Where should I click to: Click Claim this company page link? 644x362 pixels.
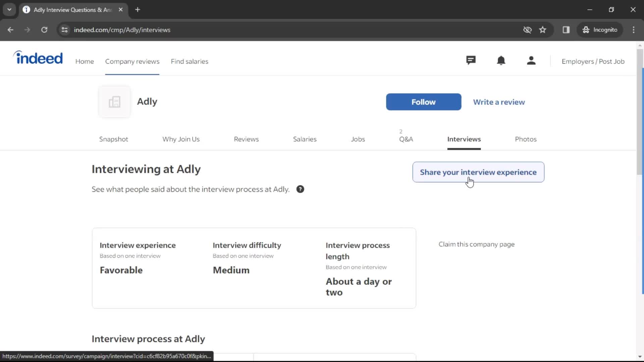[476, 244]
